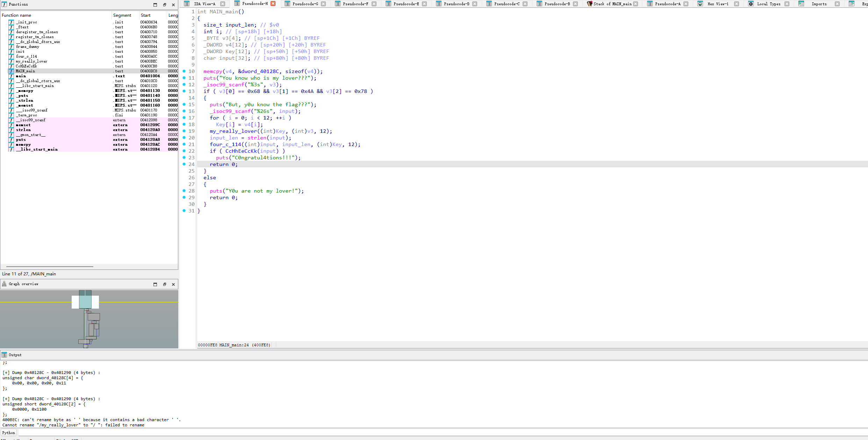Sort functions by Start column

(153, 15)
